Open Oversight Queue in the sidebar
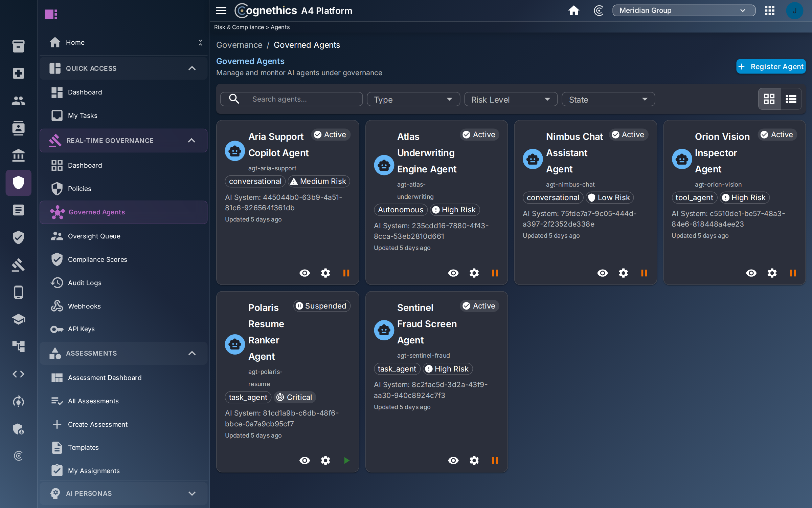The height and width of the screenshot is (508, 812). 123,236
